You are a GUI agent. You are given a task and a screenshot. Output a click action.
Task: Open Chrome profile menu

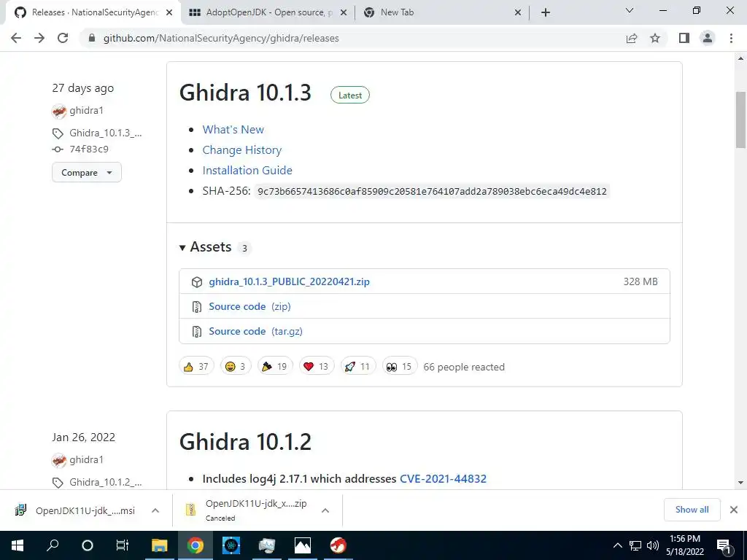point(708,38)
